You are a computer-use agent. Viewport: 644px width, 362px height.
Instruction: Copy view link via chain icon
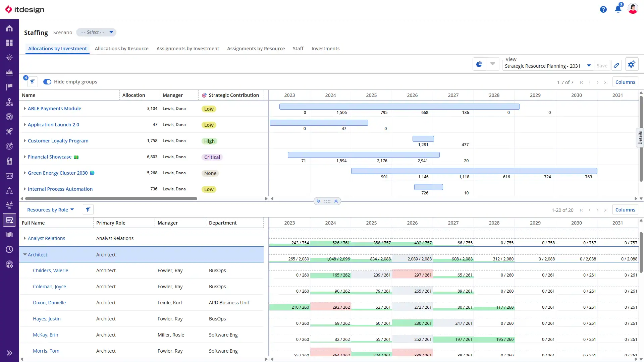click(616, 66)
